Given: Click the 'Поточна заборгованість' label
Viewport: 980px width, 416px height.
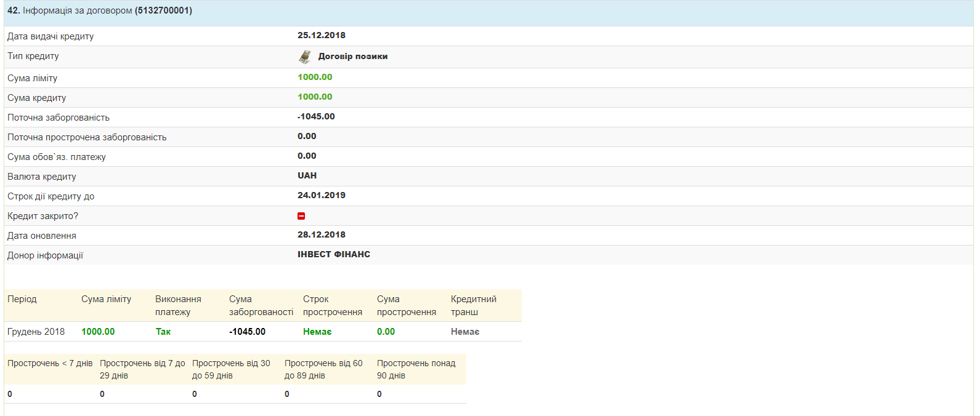Looking at the screenshot, I should click(x=59, y=118).
